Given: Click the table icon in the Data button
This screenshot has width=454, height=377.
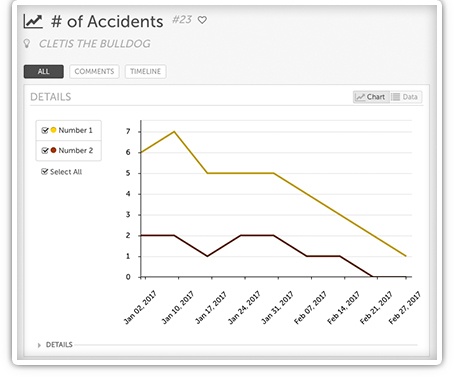Looking at the screenshot, I should (x=395, y=97).
